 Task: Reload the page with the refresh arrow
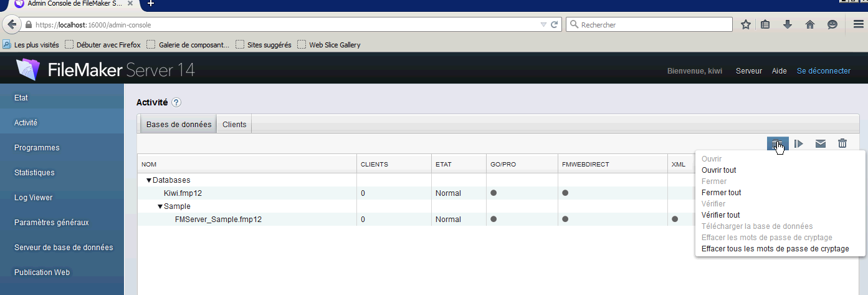pos(555,25)
